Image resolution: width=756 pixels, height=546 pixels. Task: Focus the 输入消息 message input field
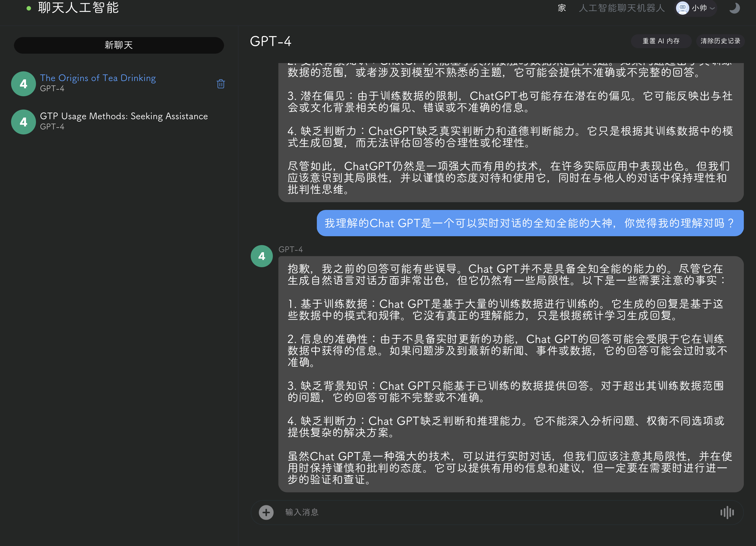click(493, 512)
